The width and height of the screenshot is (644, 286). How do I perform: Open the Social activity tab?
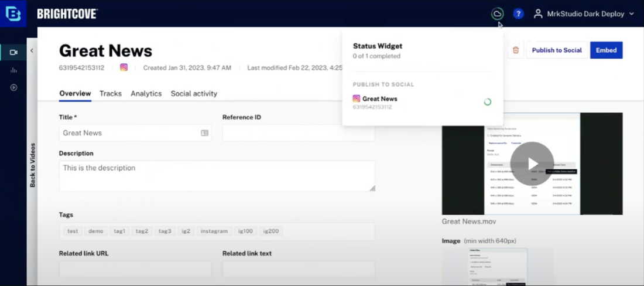194,93
